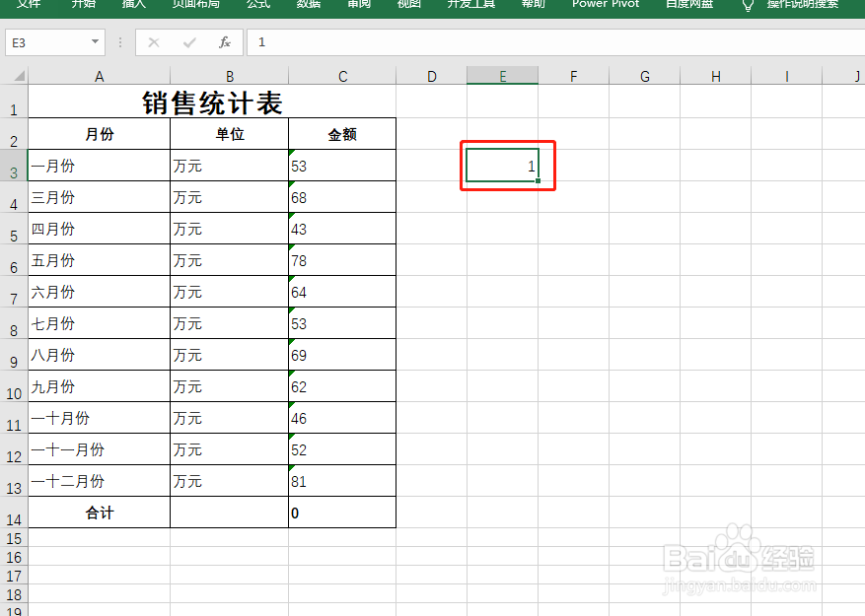Select column header E
865x616 pixels.
click(502, 76)
